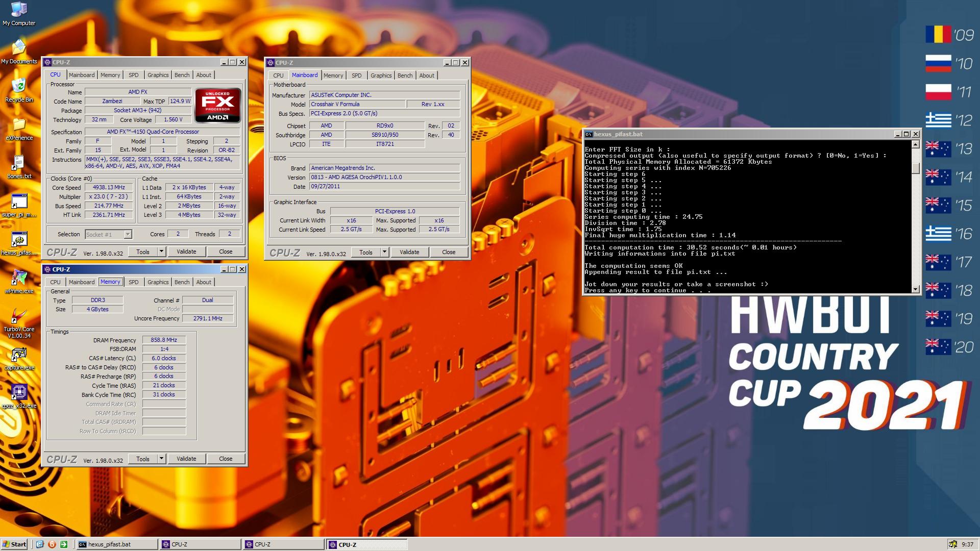Open the Memory tab in Mainboard window
The image size is (980, 551).
(333, 76)
